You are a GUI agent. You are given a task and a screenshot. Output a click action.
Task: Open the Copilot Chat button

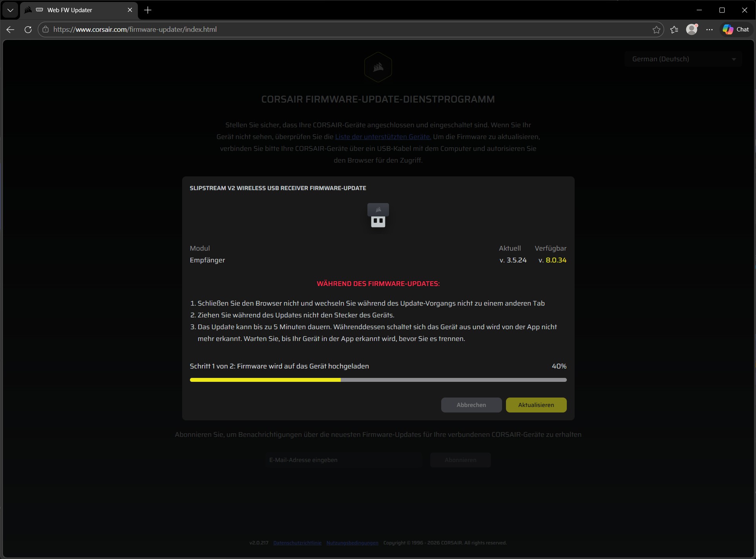coord(736,29)
